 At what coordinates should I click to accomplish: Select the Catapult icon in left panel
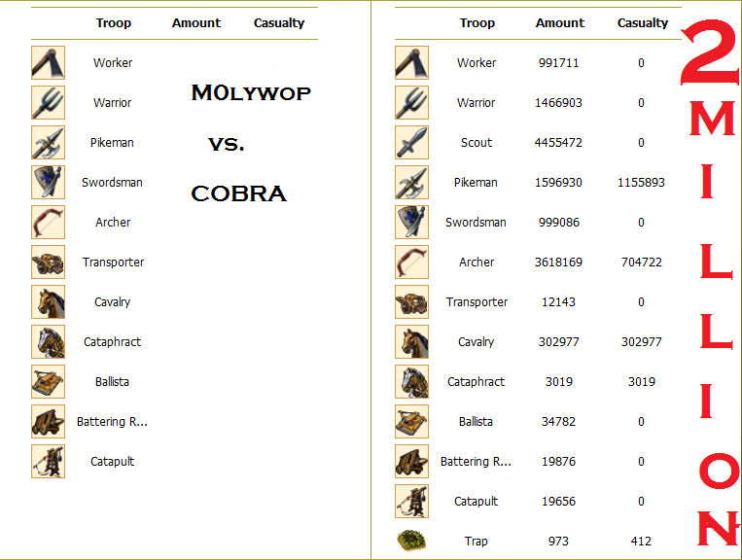(48, 461)
